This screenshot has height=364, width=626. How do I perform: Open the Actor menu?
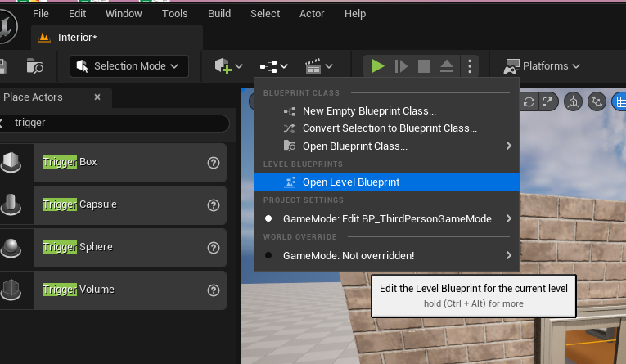point(312,14)
